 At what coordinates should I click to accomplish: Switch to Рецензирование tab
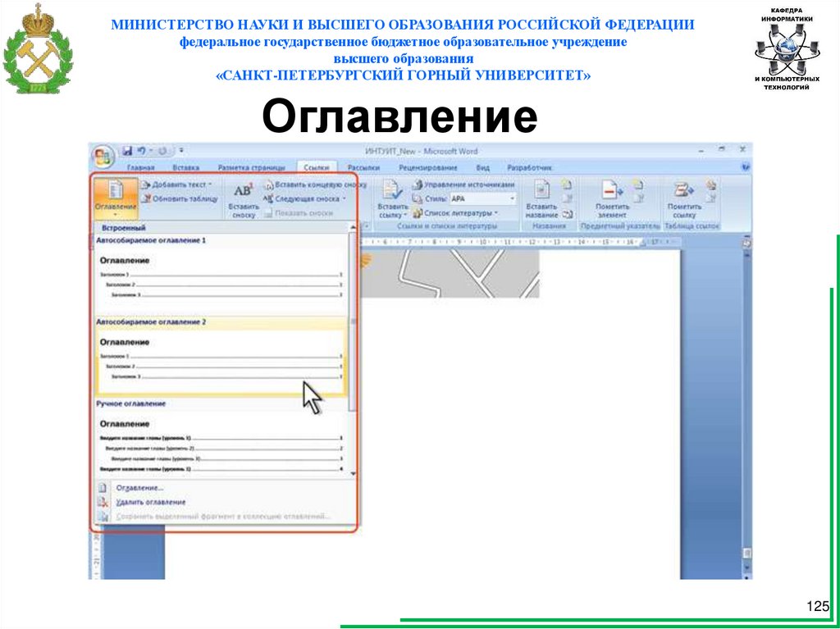[427, 167]
